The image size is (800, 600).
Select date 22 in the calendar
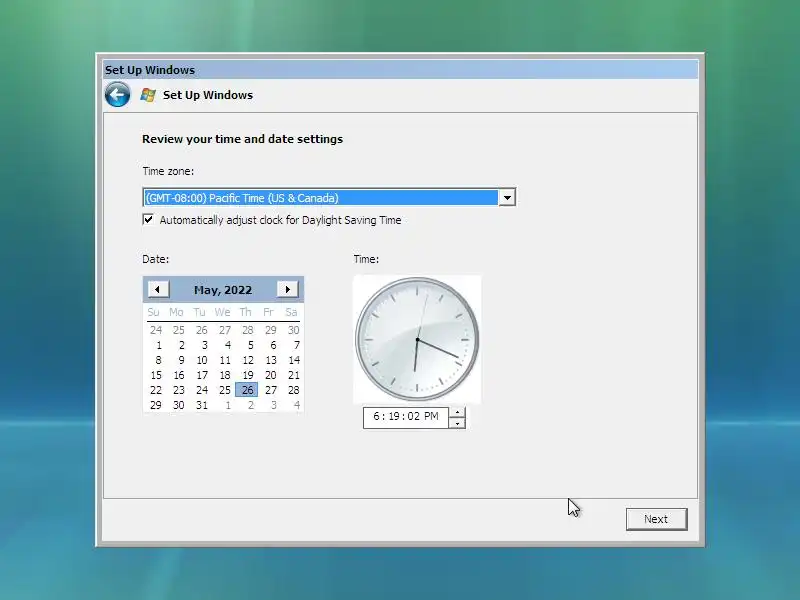[x=156, y=390]
